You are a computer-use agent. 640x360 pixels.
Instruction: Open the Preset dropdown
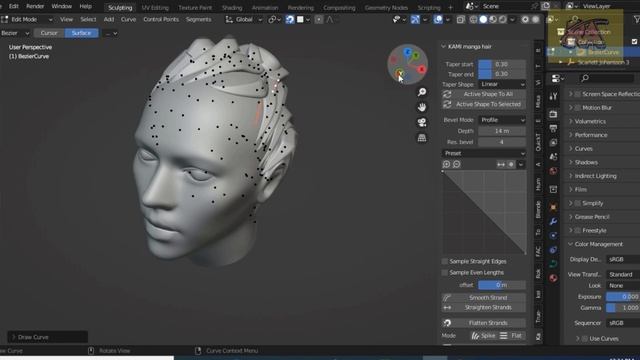[x=484, y=153]
